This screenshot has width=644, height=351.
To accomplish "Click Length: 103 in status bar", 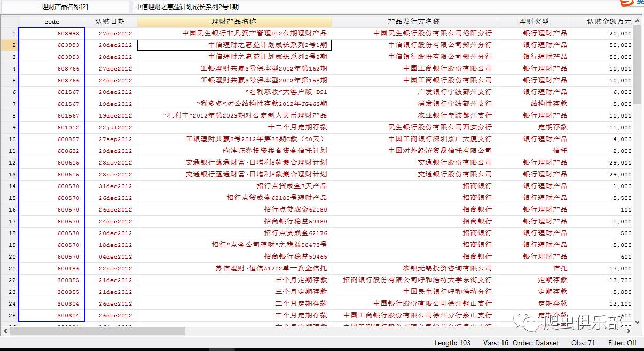I will pyautogui.click(x=452, y=343).
